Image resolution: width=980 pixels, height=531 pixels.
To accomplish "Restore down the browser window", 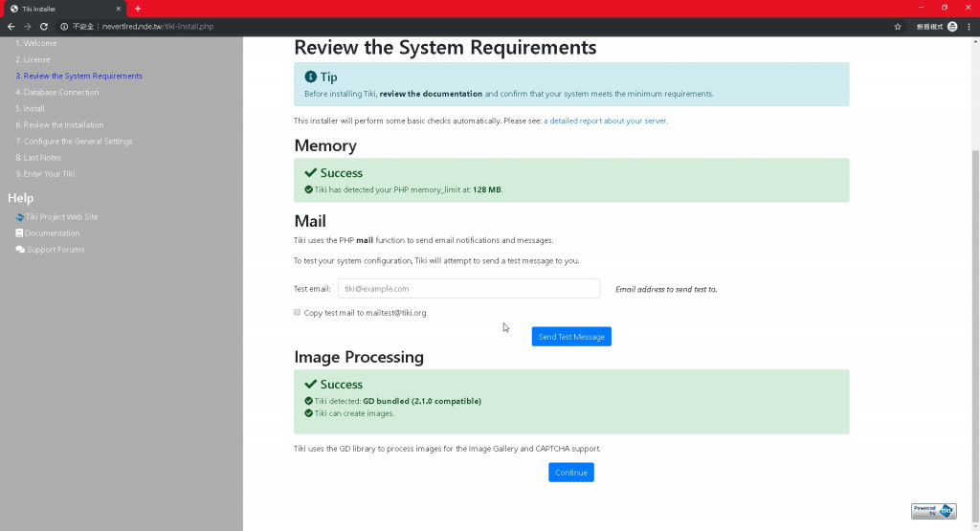I will point(945,8).
